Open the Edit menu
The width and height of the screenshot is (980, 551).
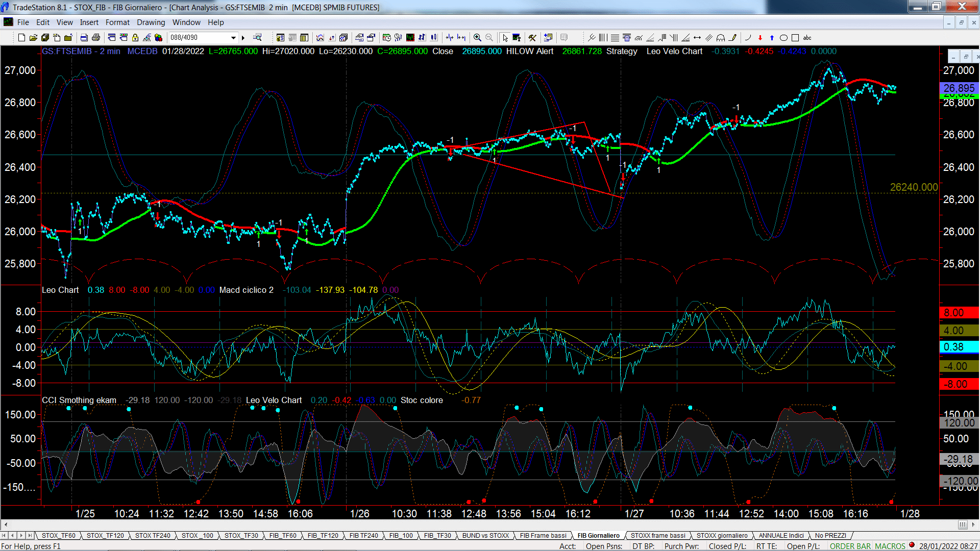point(43,22)
